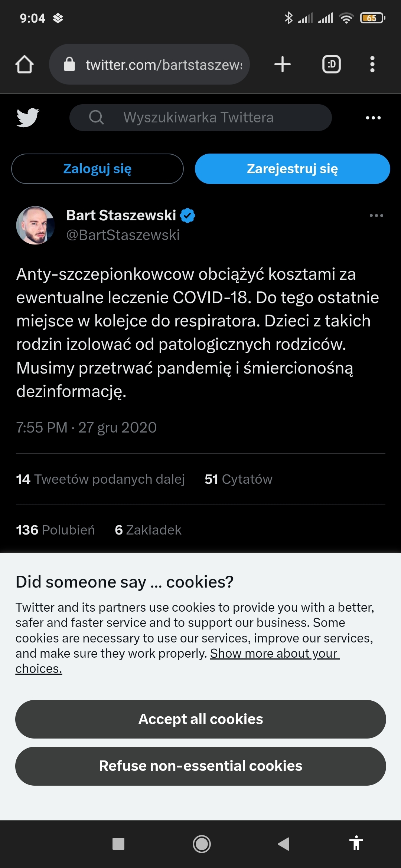The image size is (401, 868).
Task: Open a new browser tab
Action: (x=282, y=65)
